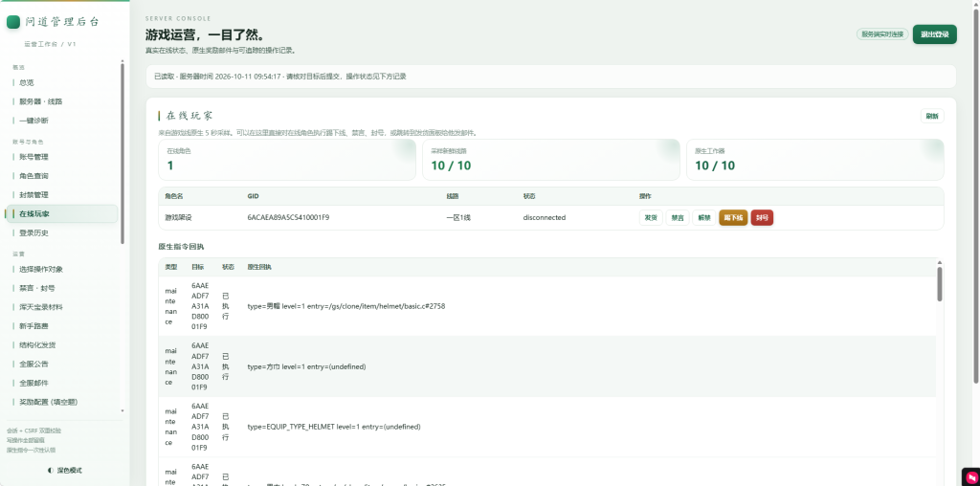The height and width of the screenshot is (486, 980).
Task: Click the 原生指令回执 section heading
Action: click(x=181, y=247)
